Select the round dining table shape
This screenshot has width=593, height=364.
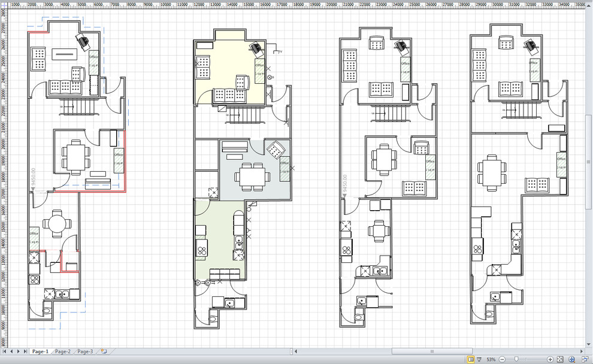tap(56, 223)
